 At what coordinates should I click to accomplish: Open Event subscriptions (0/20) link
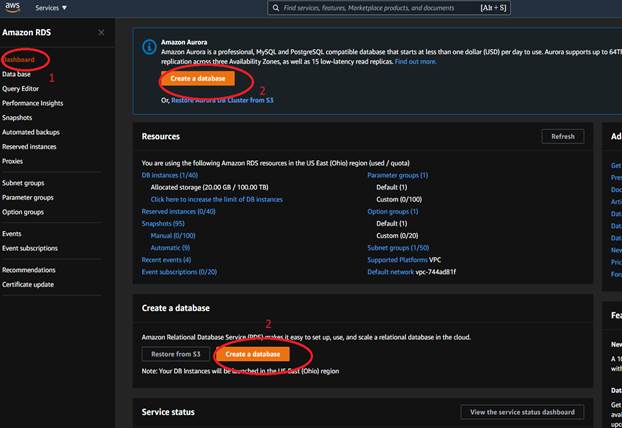tap(179, 272)
